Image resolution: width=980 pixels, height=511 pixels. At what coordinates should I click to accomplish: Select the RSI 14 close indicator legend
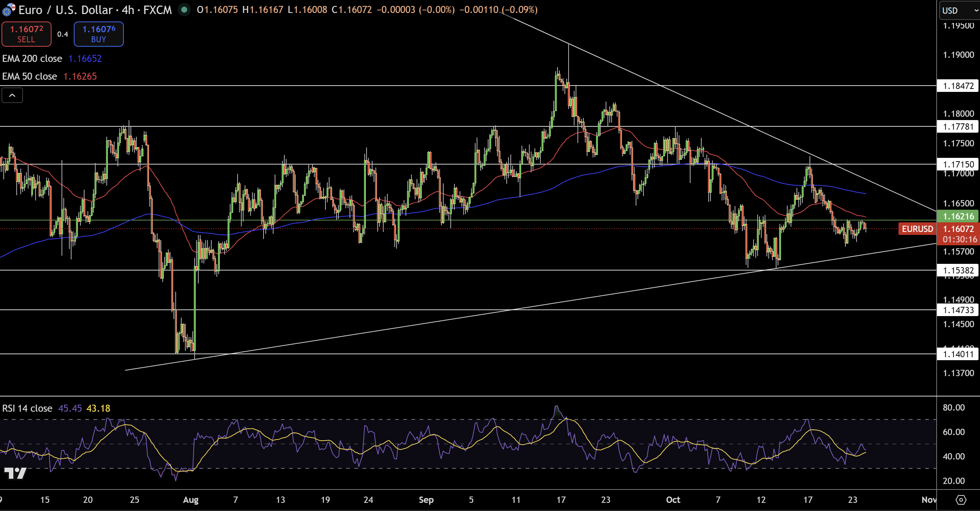(27, 408)
